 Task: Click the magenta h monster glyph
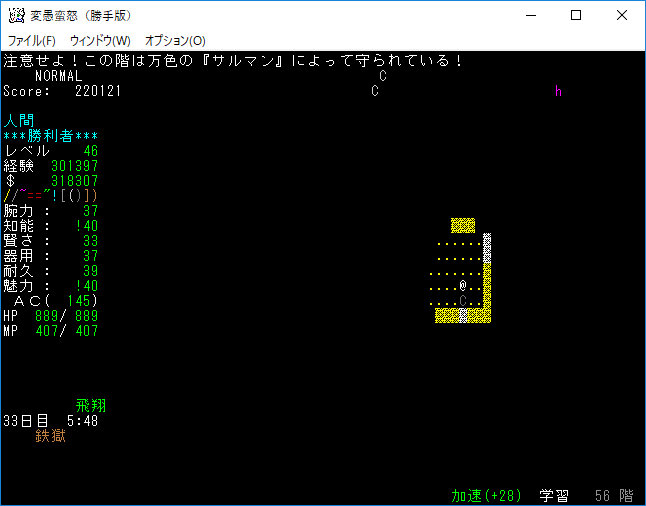[x=559, y=91]
